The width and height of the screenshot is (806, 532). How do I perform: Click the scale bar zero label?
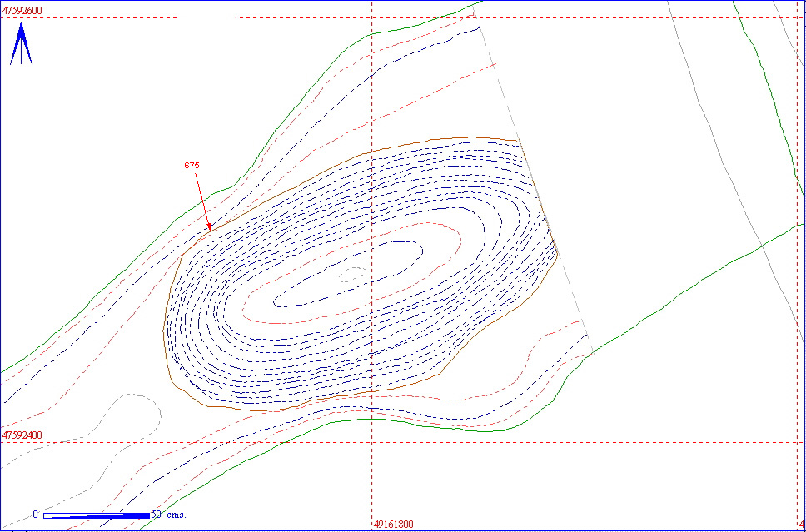[36, 515]
